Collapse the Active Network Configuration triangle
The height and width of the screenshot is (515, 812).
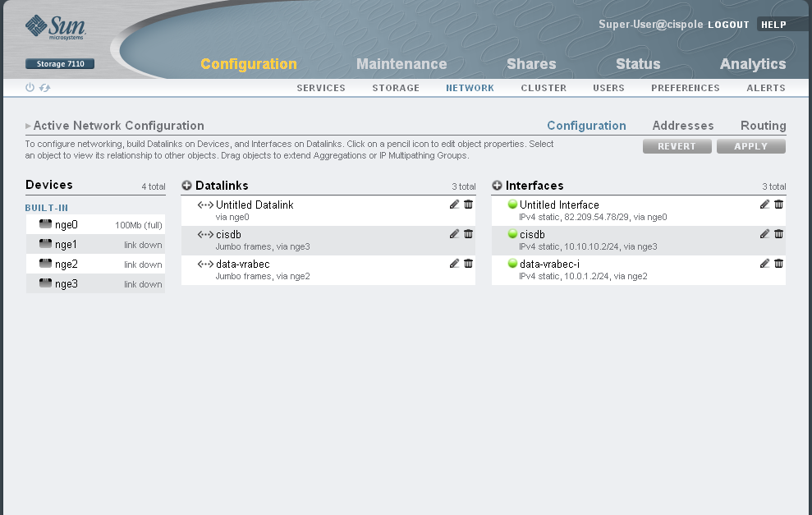(x=28, y=126)
